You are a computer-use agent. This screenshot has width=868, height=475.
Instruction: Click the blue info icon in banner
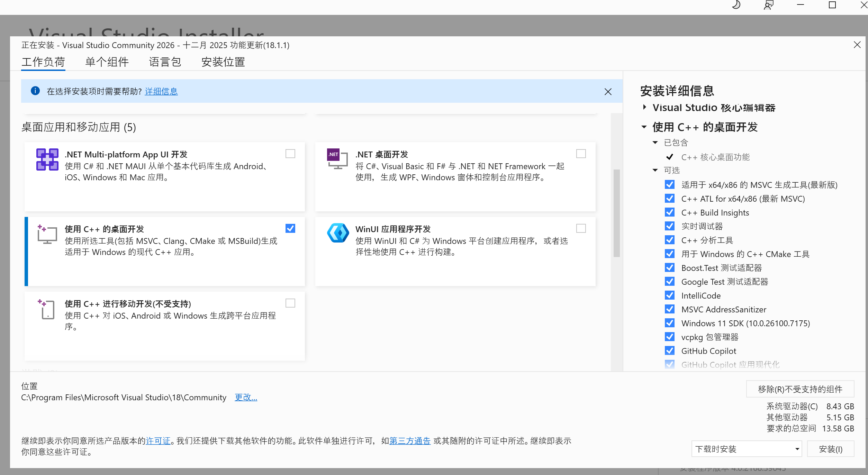(35, 91)
